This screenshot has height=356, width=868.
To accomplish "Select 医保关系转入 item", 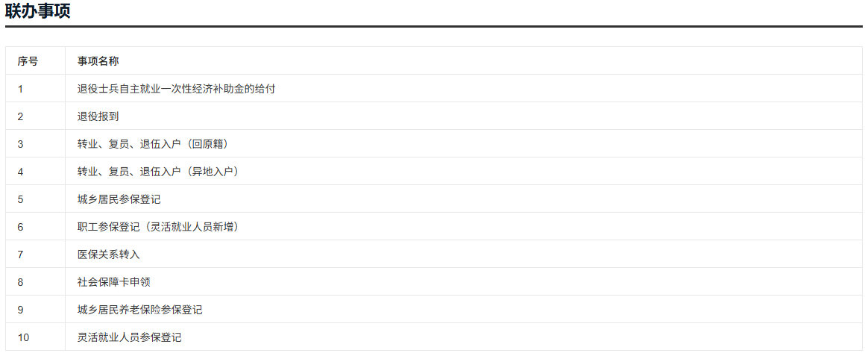I will (x=108, y=254).
